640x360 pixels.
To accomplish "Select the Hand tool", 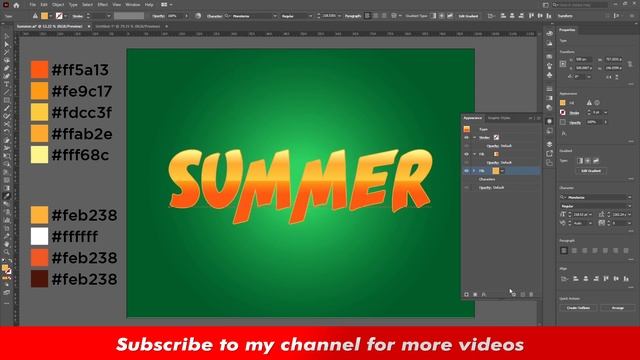I will (x=7, y=244).
